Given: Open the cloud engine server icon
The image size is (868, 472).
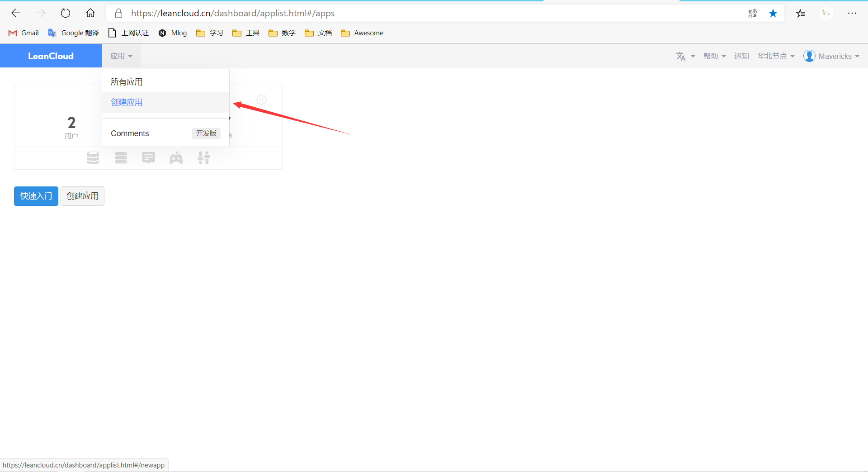Looking at the screenshot, I should [x=121, y=158].
